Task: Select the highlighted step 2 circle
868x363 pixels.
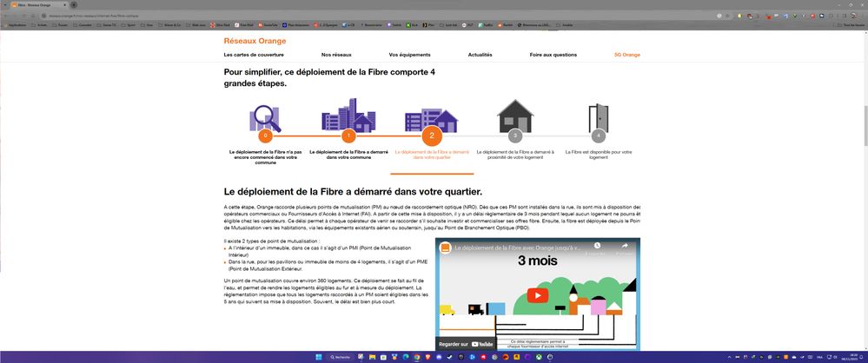Action: (432, 136)
